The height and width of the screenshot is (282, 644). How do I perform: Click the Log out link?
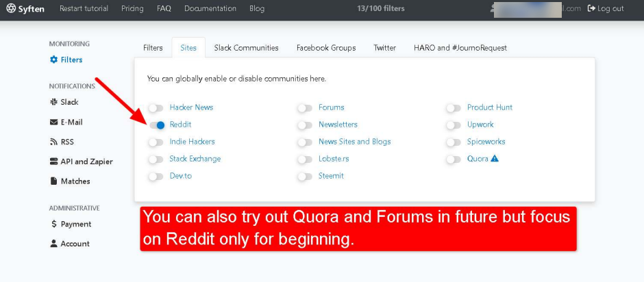pyautogui.click(x=606, y=8)
